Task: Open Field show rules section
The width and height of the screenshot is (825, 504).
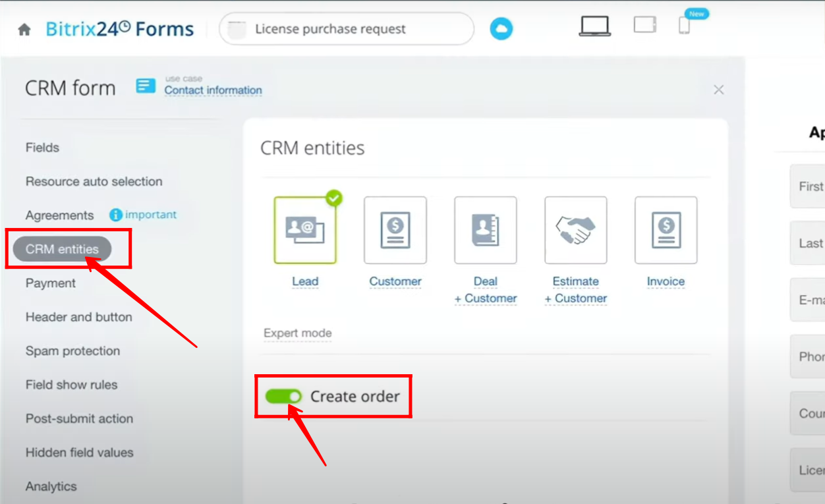Action: point(72,385)
